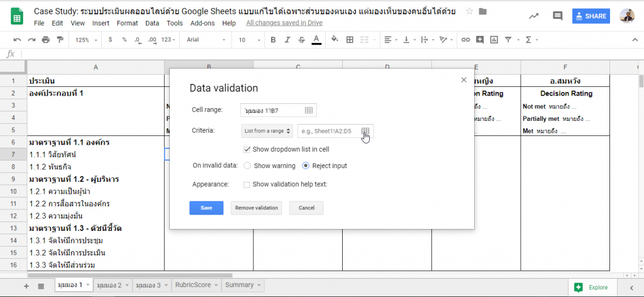Click the insert link icon
This screenshot has height=297, width=644.
tap(465, 40)
